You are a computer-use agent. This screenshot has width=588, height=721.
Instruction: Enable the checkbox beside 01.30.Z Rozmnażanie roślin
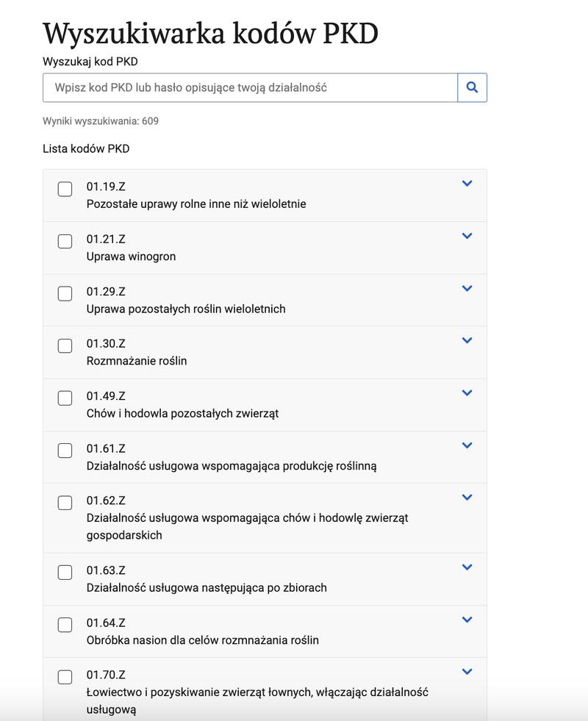(x=65, y=347)
